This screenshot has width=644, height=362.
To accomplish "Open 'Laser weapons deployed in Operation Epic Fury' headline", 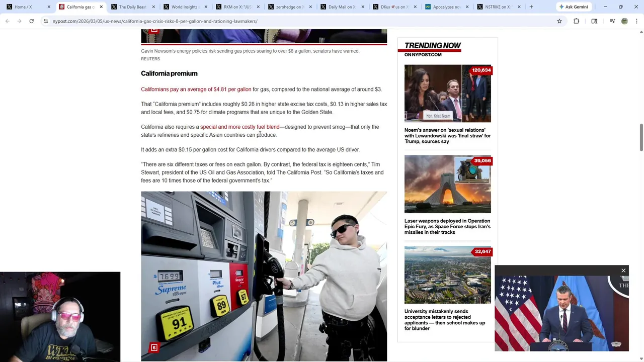I will pos(447,227).
